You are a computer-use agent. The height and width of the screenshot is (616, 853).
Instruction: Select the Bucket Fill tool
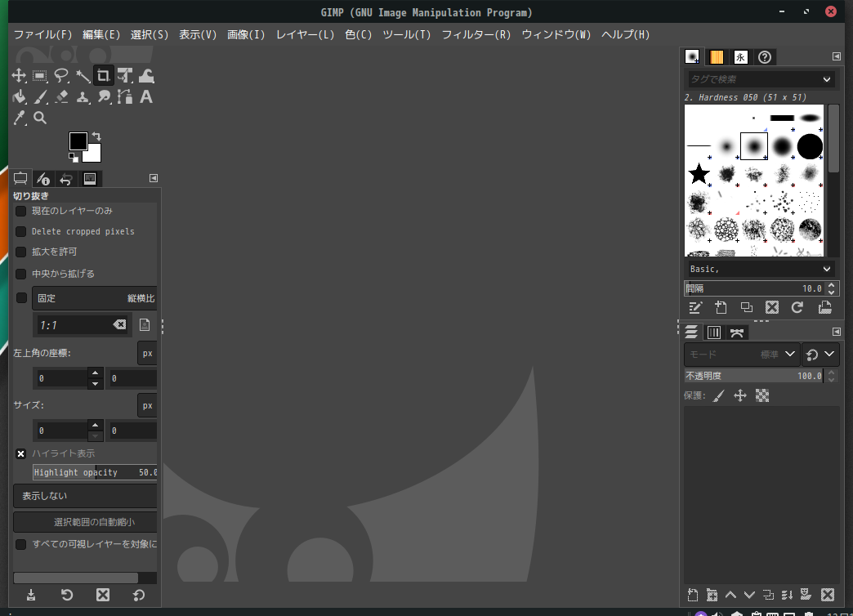click(x=19, y=97)
